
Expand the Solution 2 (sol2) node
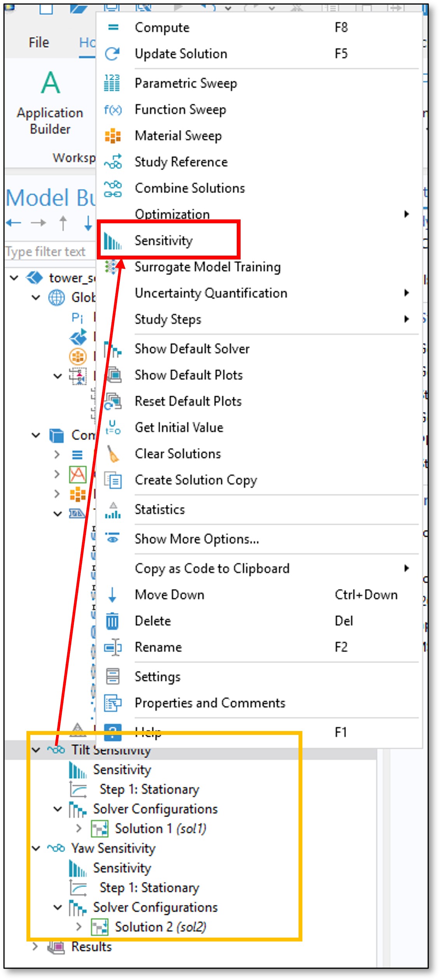pos(79,927)
